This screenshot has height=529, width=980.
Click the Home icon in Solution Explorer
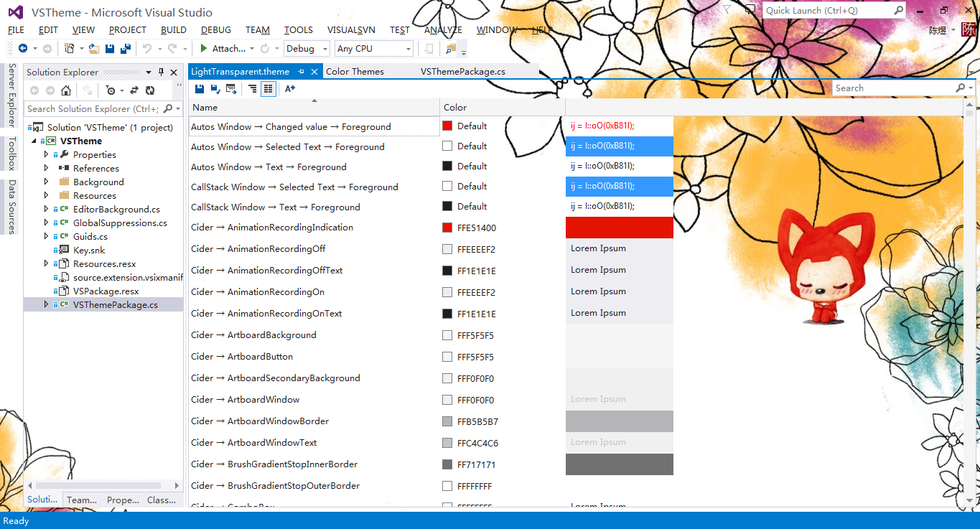66,90
